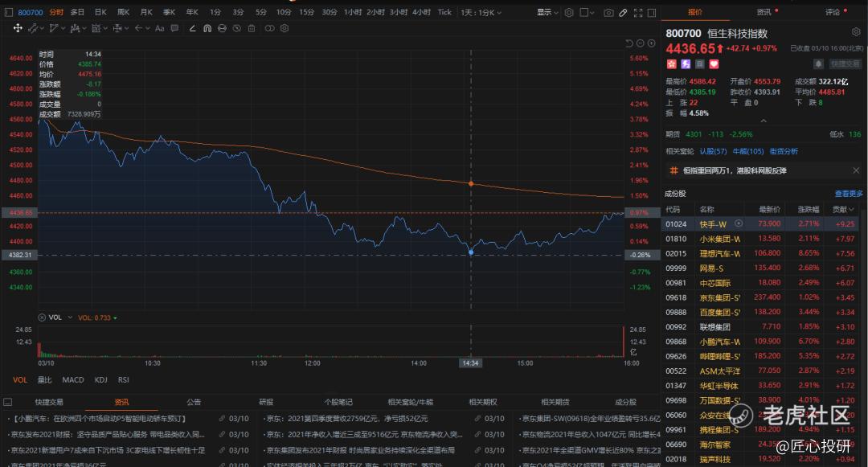This screenshot has height=467, width=868.
Task: Select the 快手-W constituent row
Action: 762,224
